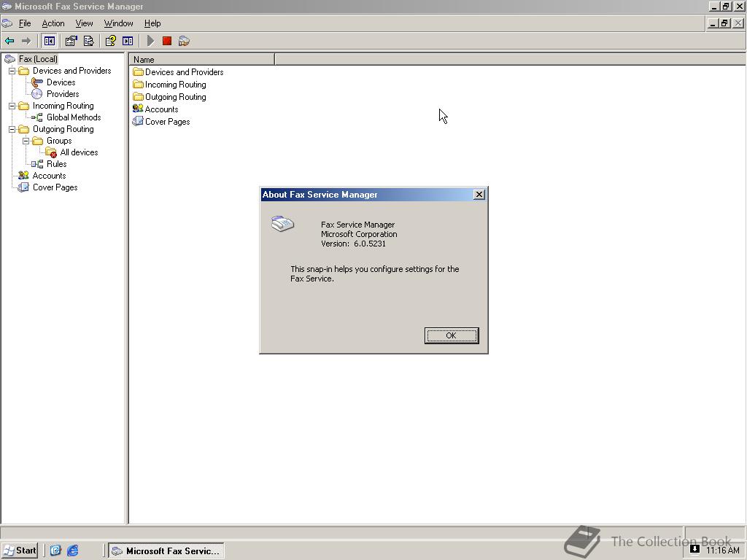Collapse the Groups tree branch

[x=26, y=141]
